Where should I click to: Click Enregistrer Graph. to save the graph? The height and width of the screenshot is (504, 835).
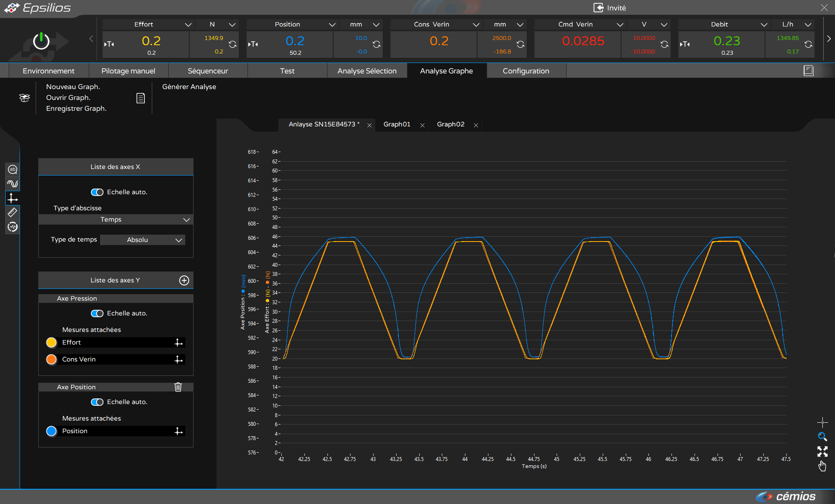[x=76, y=108]
